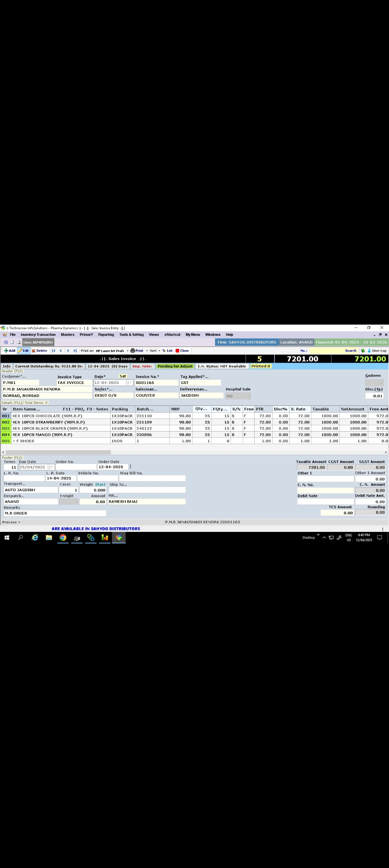Open the Inventory Transaction menu

(38, 334)
